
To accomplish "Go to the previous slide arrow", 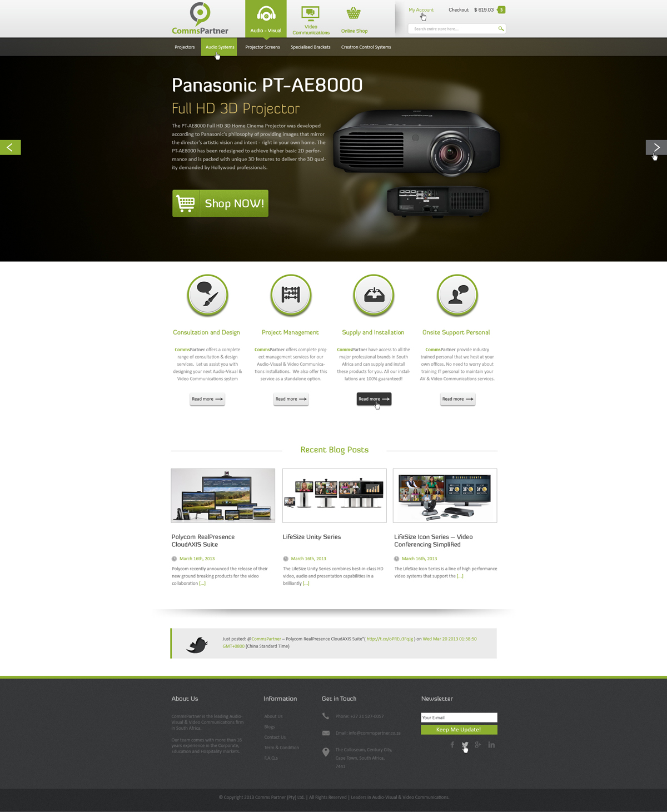I will [10, 147].
